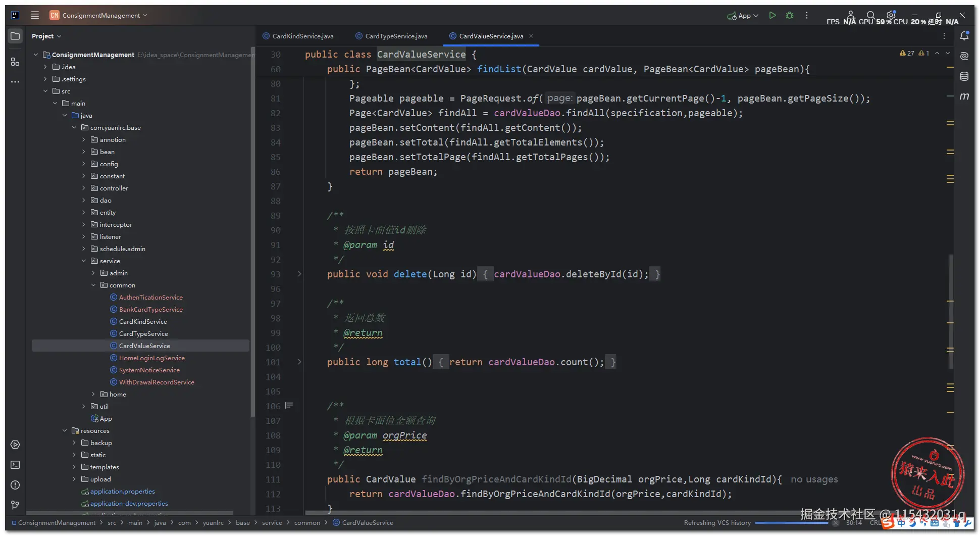Image resolution: width=980 pixels, height=536 pixels.
Task: Collapse the resources folder
Action: coord(65,430)
